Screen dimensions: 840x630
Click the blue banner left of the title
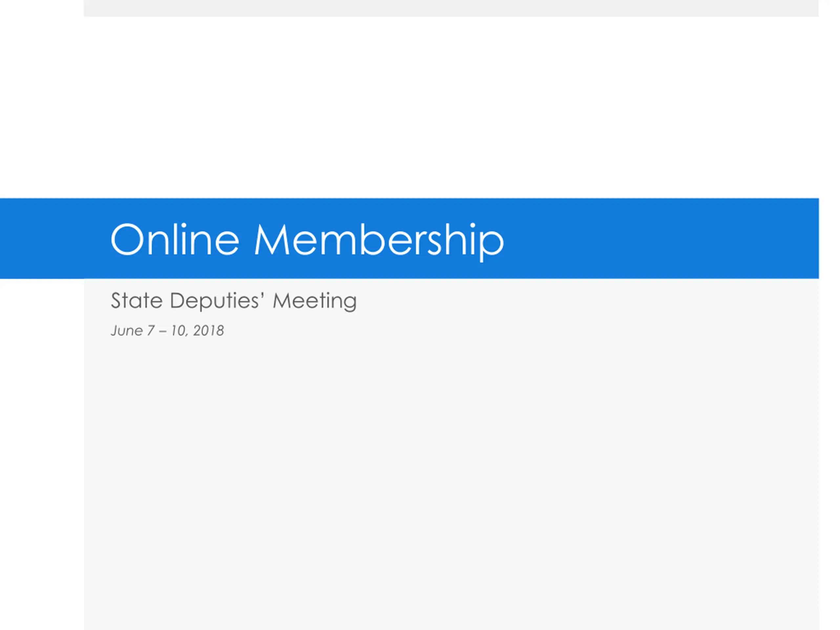tap(53, 239)
